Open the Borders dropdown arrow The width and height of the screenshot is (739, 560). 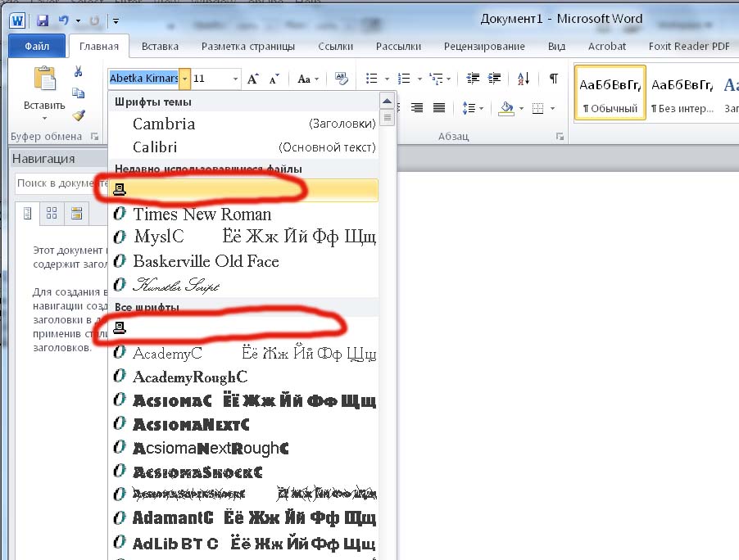tap(552, 108)
